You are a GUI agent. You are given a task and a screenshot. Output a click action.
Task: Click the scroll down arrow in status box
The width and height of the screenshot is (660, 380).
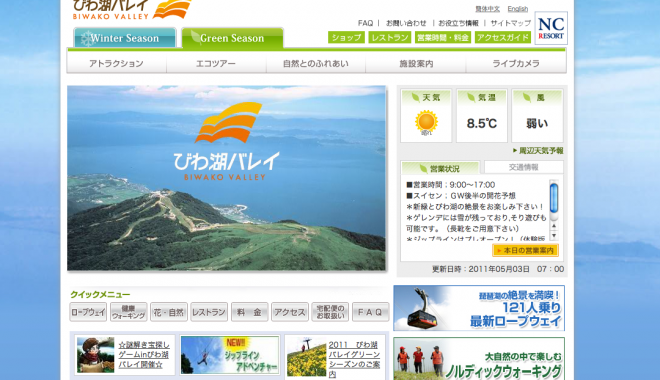coord(554,236)
